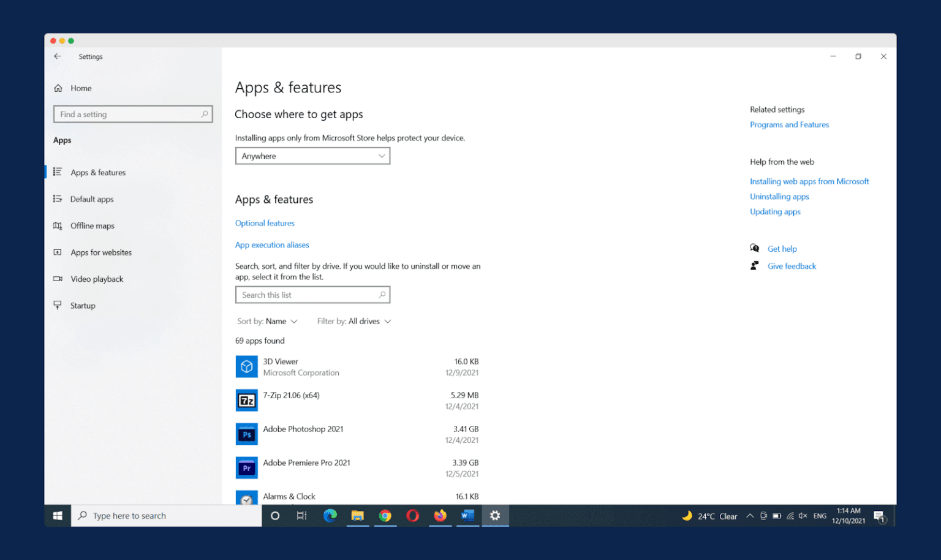
Task: Select the Video playback icon in sidebar
Action: click(57, 279)
